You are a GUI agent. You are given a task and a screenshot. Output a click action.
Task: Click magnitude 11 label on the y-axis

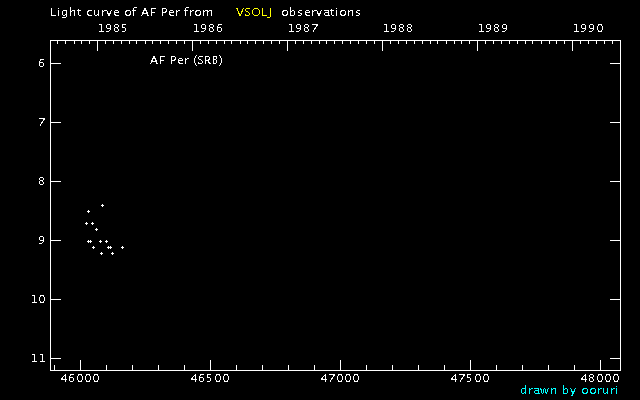click(x=37, y=358)
